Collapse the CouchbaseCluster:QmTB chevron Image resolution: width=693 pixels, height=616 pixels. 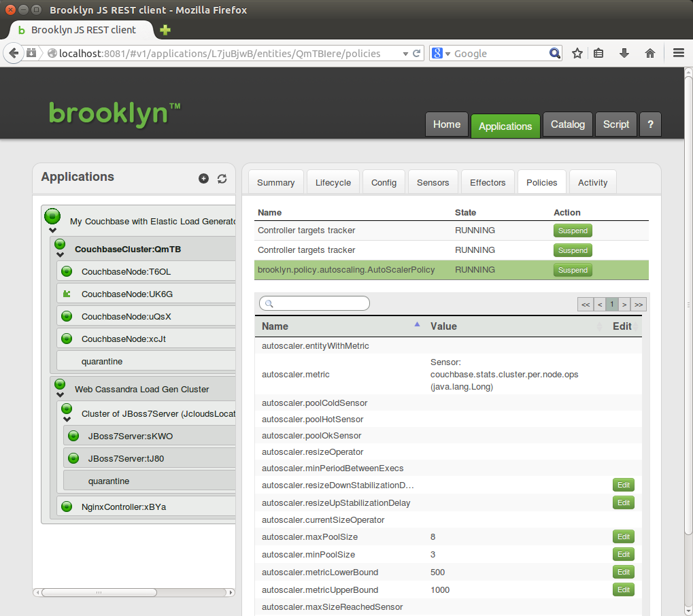[x=60, y=255]
